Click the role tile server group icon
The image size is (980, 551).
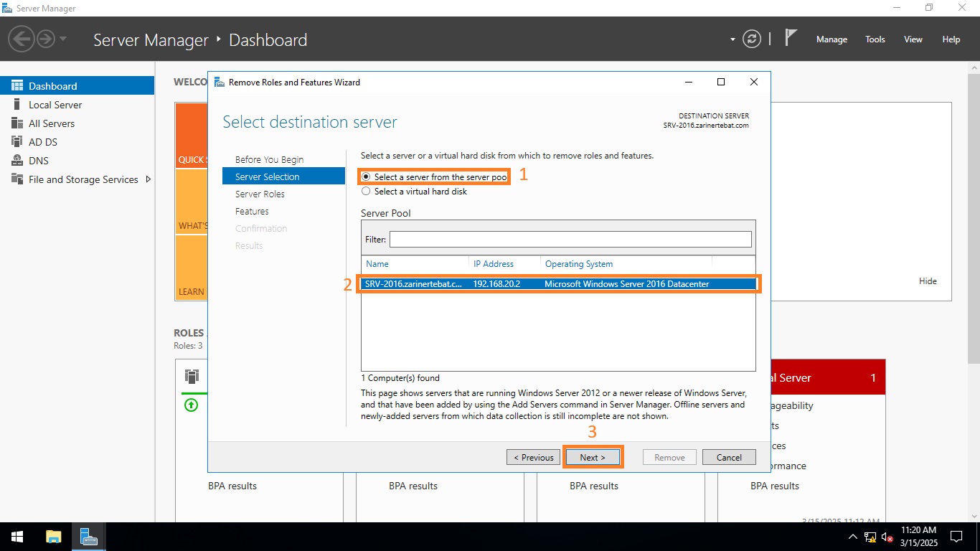tap(191, 376)
